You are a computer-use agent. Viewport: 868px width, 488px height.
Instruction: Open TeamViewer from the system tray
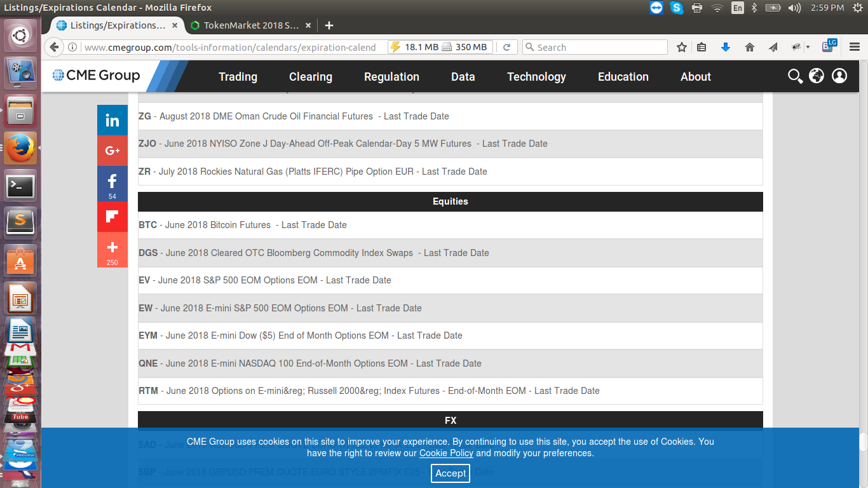[x=656, y=8]
